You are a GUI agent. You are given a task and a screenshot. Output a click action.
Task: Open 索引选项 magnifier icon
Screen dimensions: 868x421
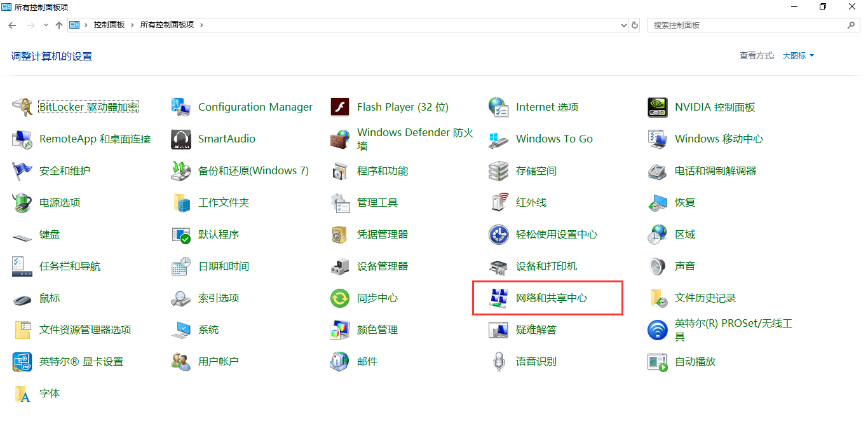point(181,298)
